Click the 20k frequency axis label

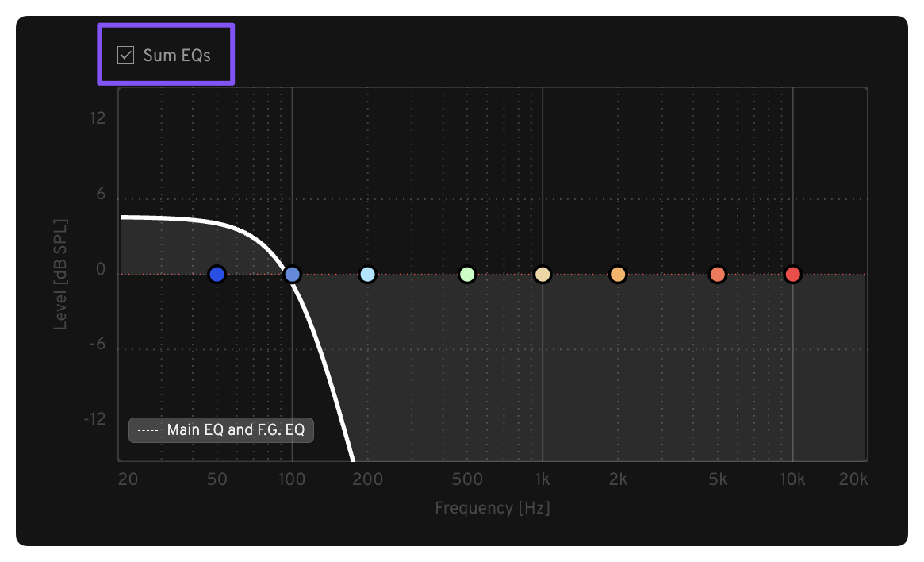coord(853,480)
